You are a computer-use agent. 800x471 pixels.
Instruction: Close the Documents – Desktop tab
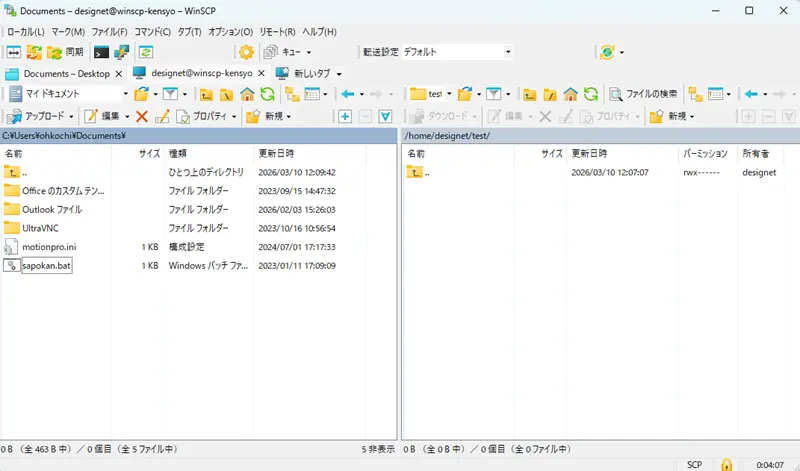pyautogui.click(x=119, y=74)
